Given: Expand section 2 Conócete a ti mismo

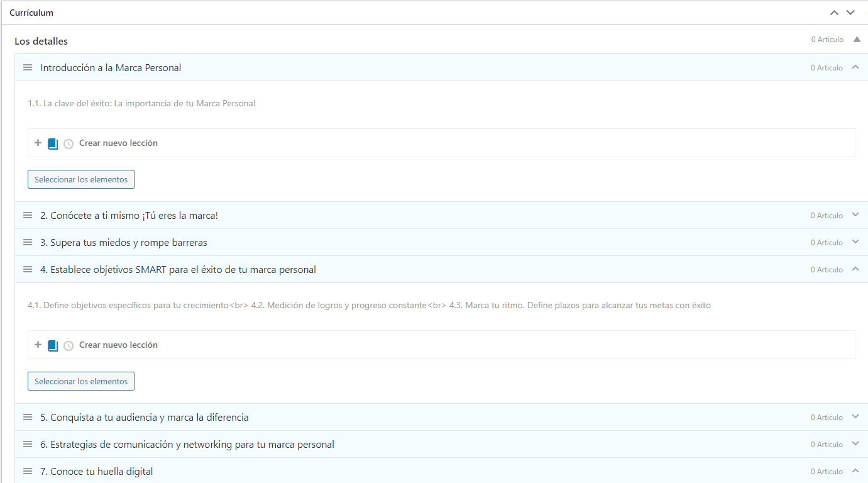Looking at the screenshot, I should [855, 215].
